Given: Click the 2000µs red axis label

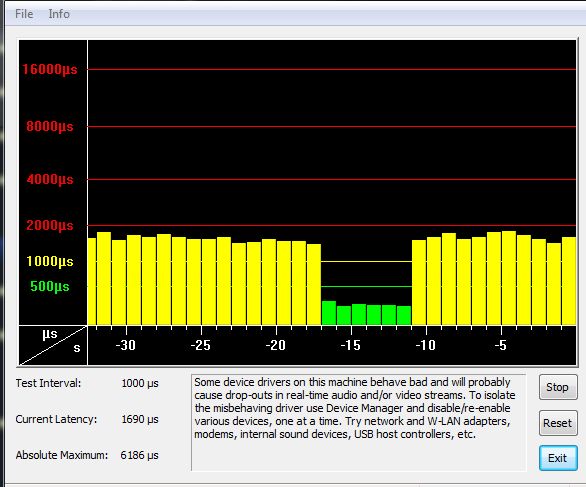Looking at the screenshot, I should [50, 225].
